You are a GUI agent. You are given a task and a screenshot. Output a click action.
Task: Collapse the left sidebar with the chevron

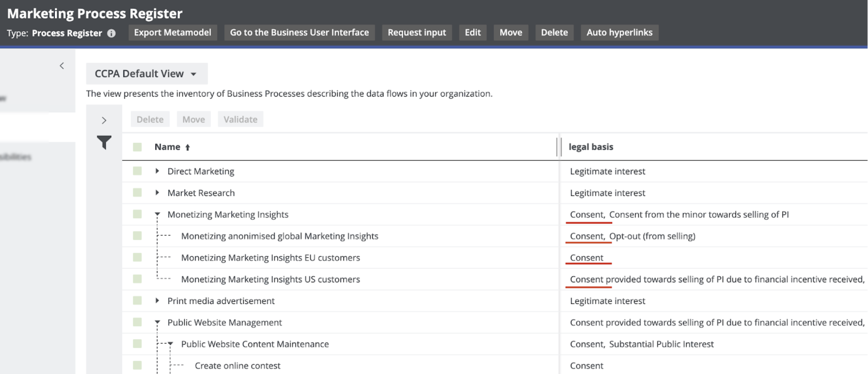pos(62,66)
